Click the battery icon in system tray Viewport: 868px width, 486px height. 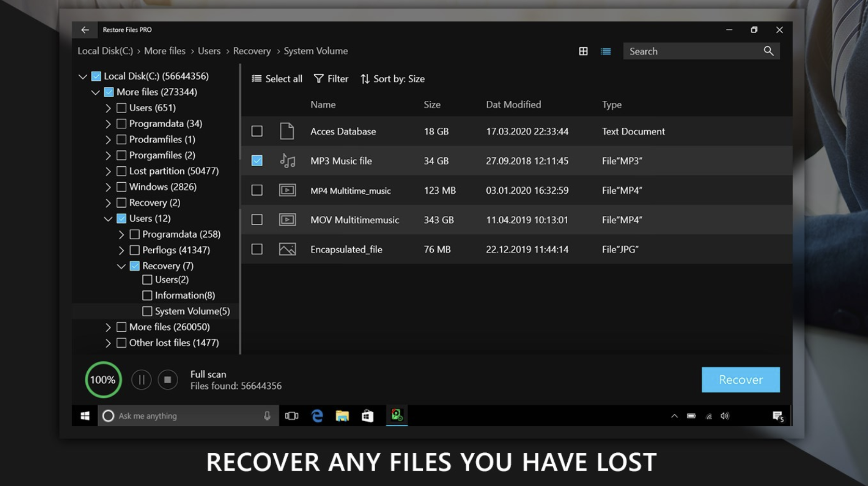coord(691,416)
